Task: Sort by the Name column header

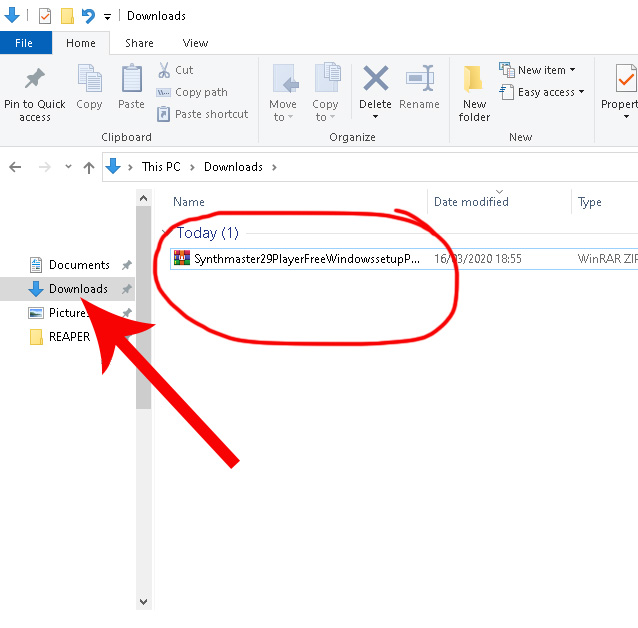Action: coord(189,202)
